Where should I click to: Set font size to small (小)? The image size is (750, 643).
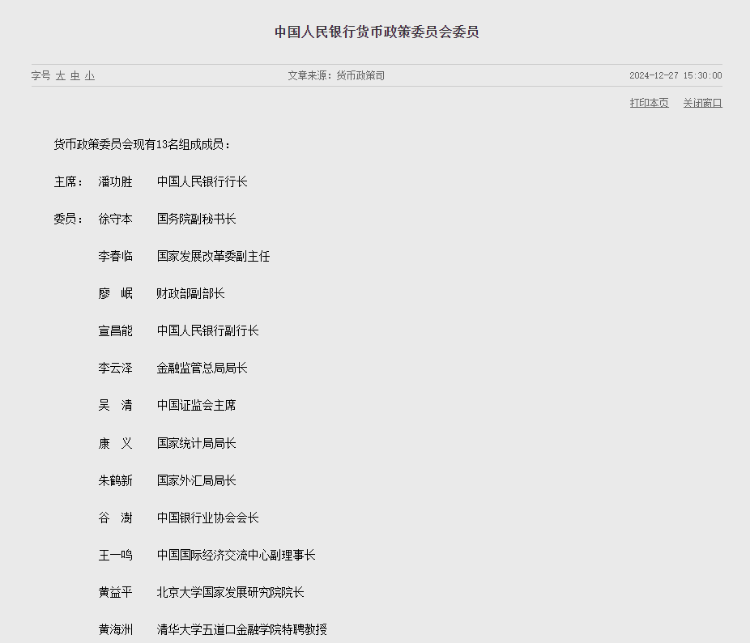(90, 76)
